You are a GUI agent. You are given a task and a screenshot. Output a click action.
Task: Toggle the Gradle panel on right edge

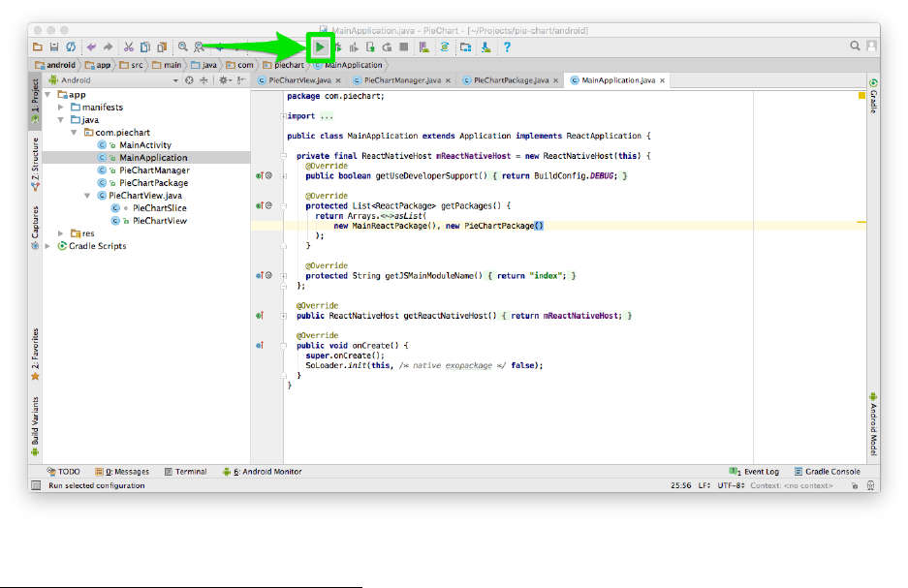click(872, 97)
